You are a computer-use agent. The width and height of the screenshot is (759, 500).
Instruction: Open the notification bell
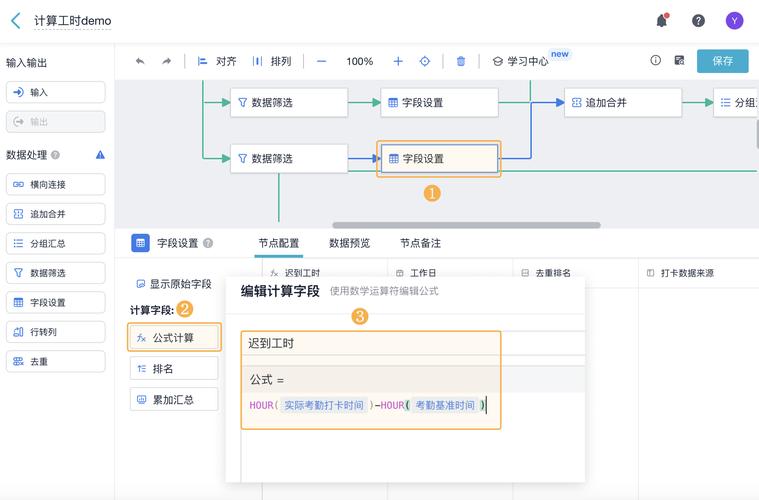pyautogui.click(x=662, y=21)
